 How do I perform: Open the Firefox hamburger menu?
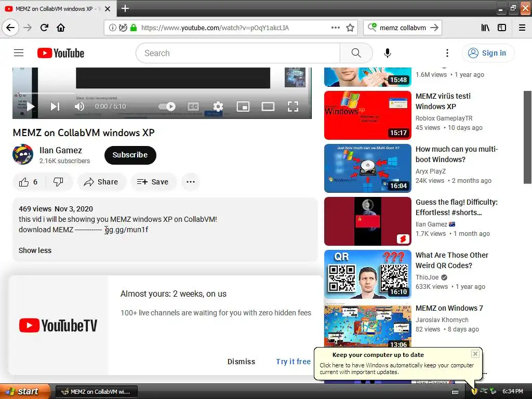point(522,28)
